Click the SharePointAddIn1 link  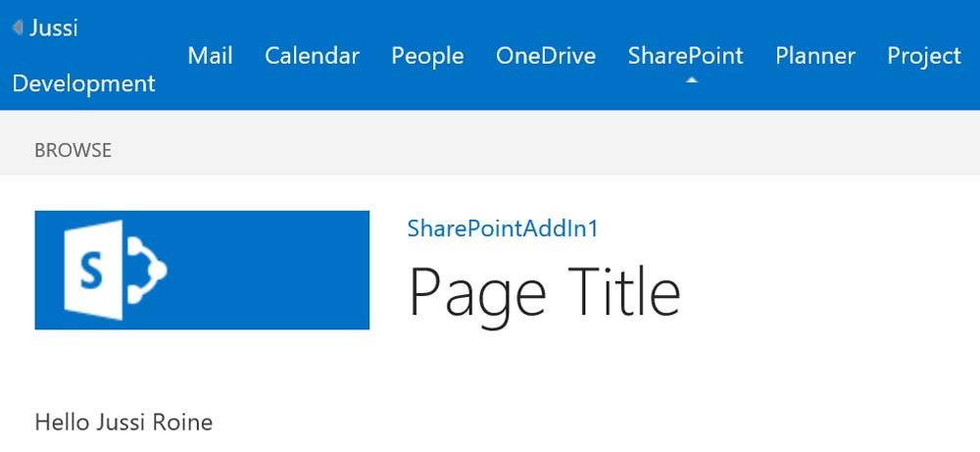(x=502, y=228)
